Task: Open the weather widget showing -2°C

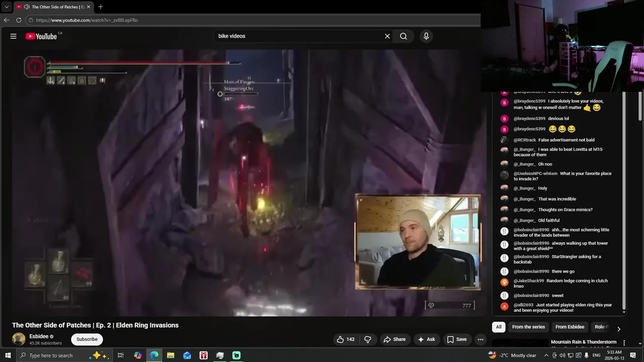Action: (x=512, y=355)
